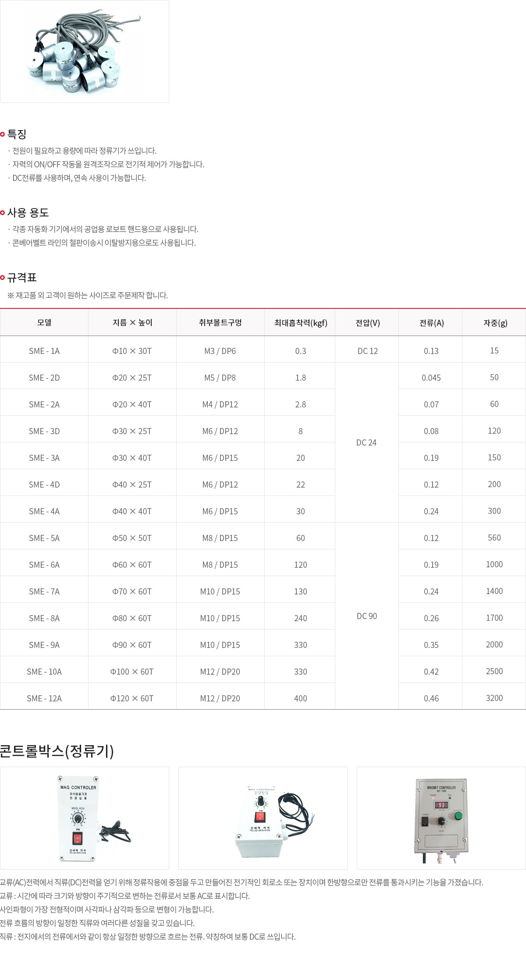Click the 전압(V) column header
The image size is (526, 980).
[367, 323]
